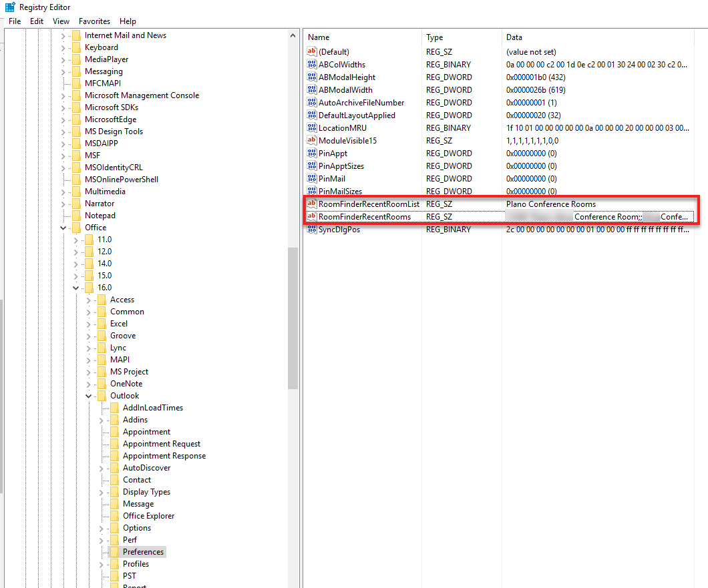Click the RoomFinderRecentRooms string icon
The width and height of the screenshot is (708, 588).
pyautogui.click(x=311, y=216)
